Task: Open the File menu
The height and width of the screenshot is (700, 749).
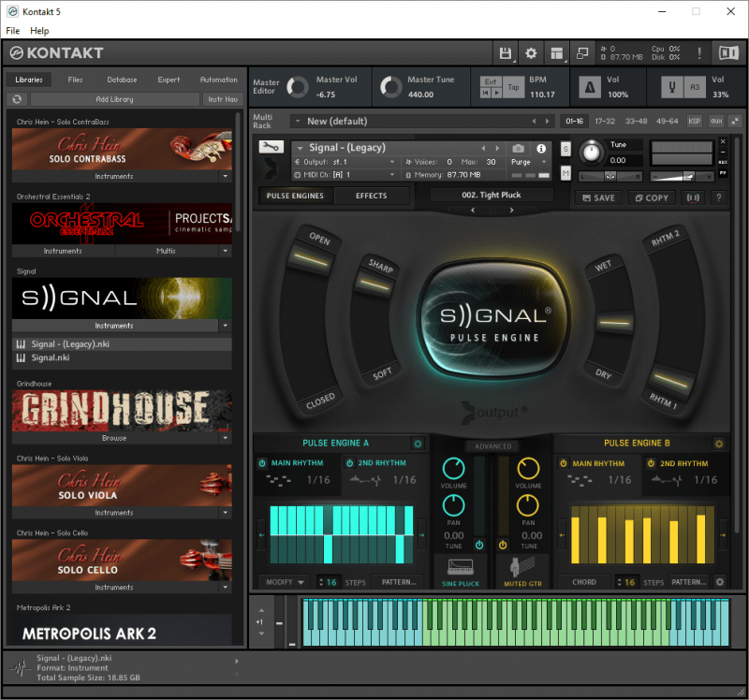Action: 12,30
